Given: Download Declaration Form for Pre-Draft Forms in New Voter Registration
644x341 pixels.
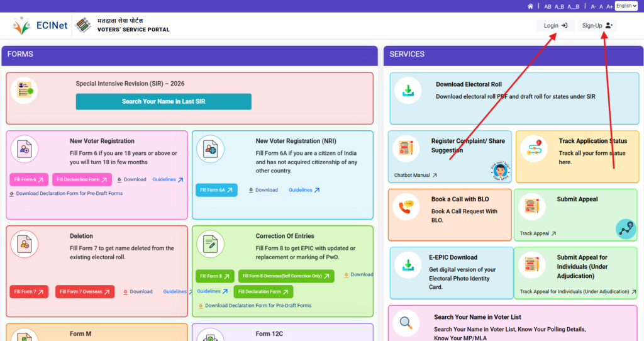Looking at the screenshot, I should point(65,194).
